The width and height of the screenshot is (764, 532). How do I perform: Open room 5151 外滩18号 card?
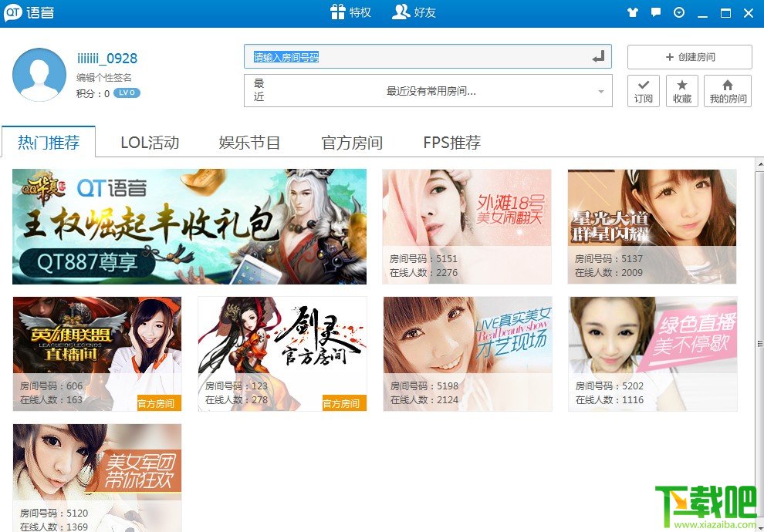click(467, 227)
